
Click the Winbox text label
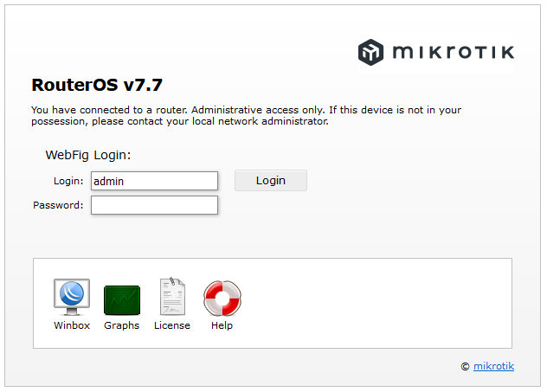(x=72, y=325)
